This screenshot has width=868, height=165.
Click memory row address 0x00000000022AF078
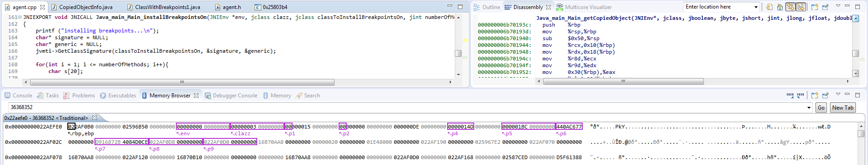tap(33, 157)
